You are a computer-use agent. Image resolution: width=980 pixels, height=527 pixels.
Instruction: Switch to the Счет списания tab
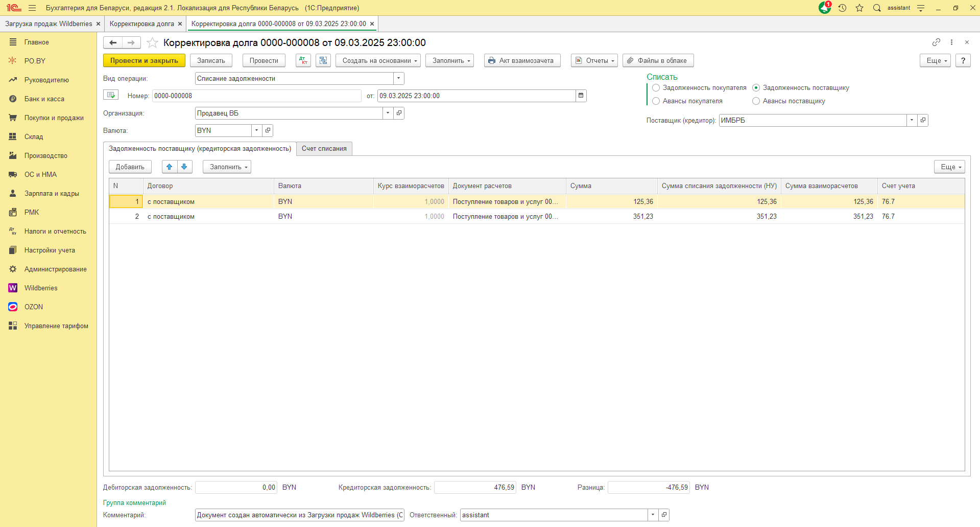(x=324, y=149)
